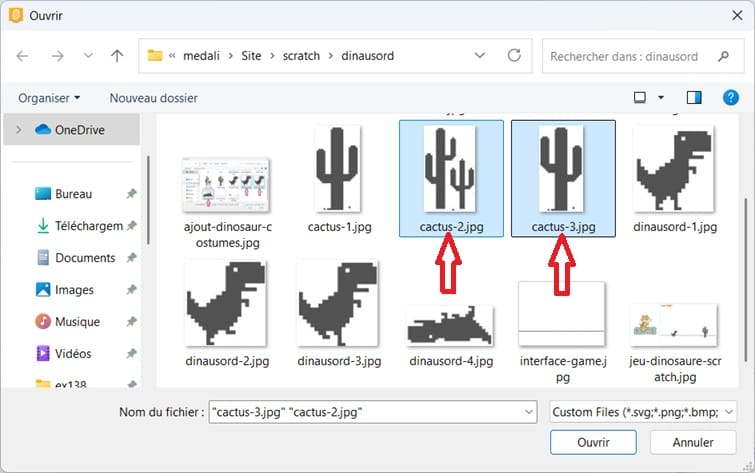The height and width of the screenshot is (473, 755).
Task: Select the dinausord-2.jpg thumbnail
Action: (x=226, y=303)
